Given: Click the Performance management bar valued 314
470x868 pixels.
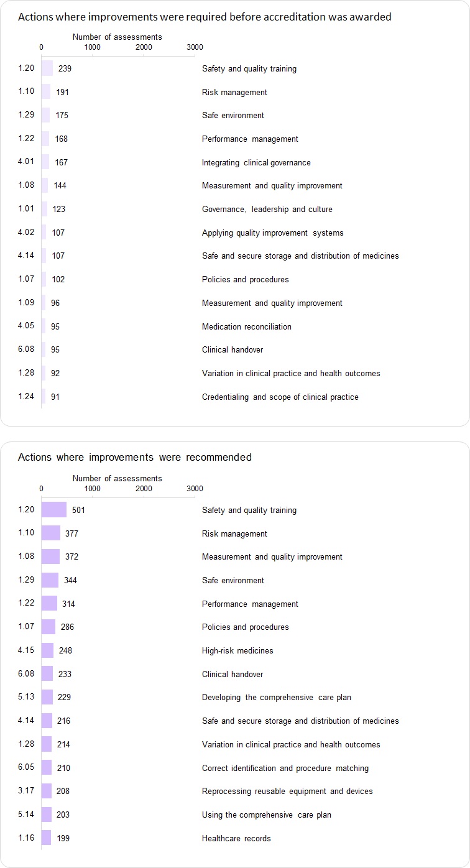Looking at the screenshot, I should pyautogui.click(x=49, y=604).
